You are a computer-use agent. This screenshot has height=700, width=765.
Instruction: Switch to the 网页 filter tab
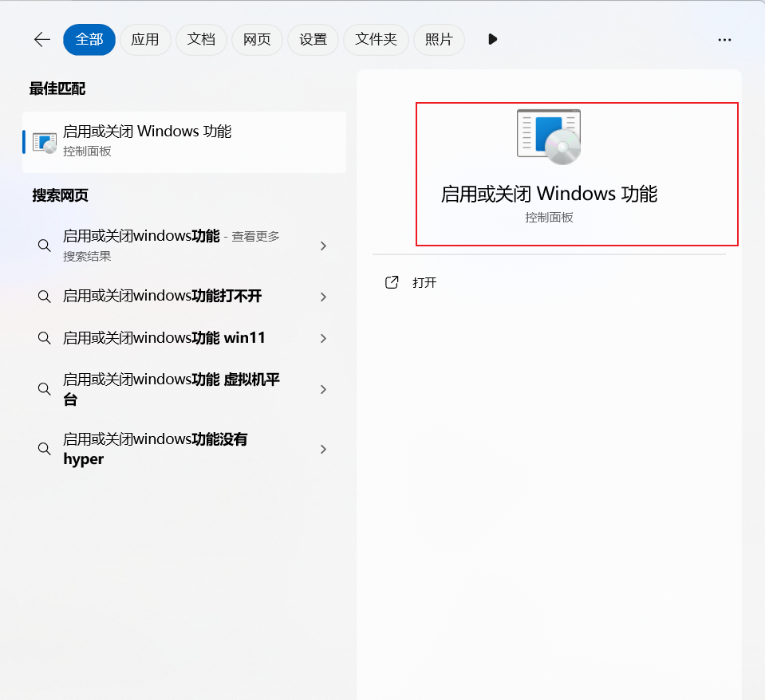pos(257,40)
